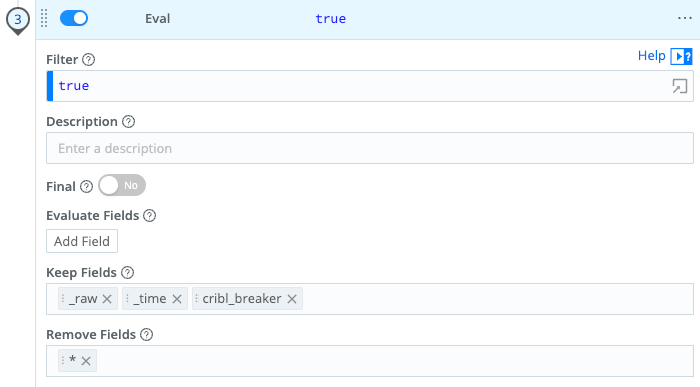Viewport: 700px width, 387px height.
Task: Click the Eval function name in header
Action: [158, 18]
